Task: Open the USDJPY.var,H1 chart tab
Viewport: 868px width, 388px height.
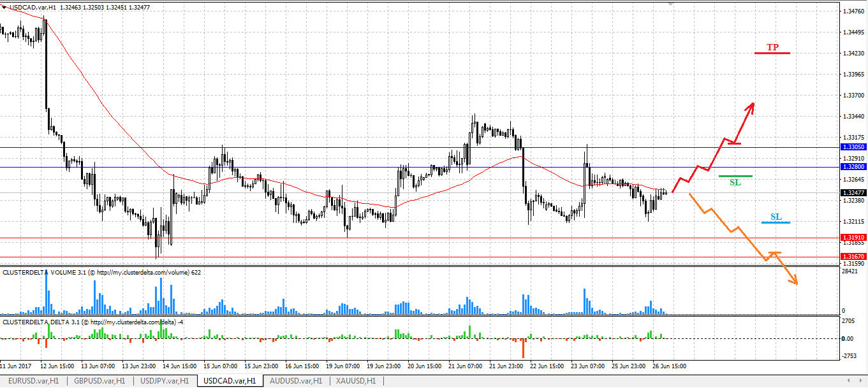Action: (x=164, y=380)
